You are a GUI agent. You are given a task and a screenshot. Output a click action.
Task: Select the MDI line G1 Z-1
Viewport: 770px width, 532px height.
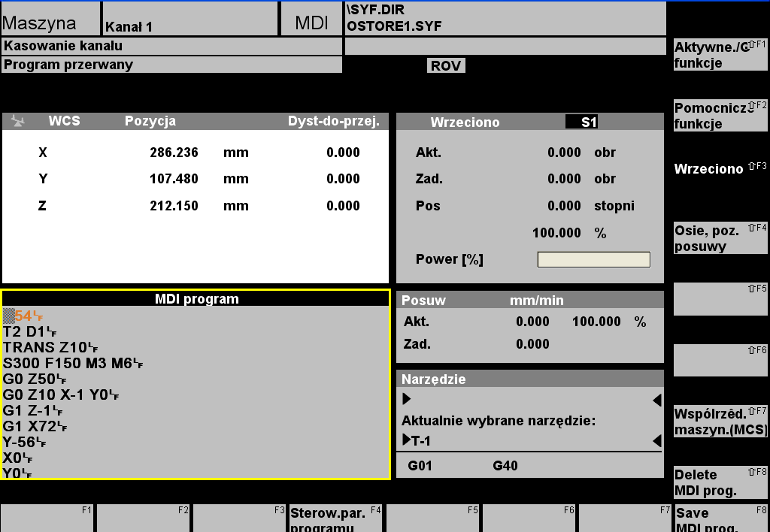coord(32,410)
